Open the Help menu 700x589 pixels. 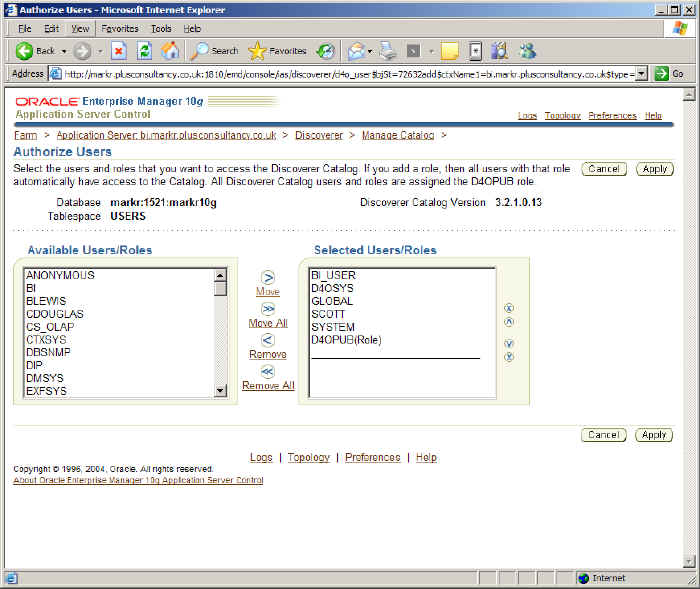[192, 29]
